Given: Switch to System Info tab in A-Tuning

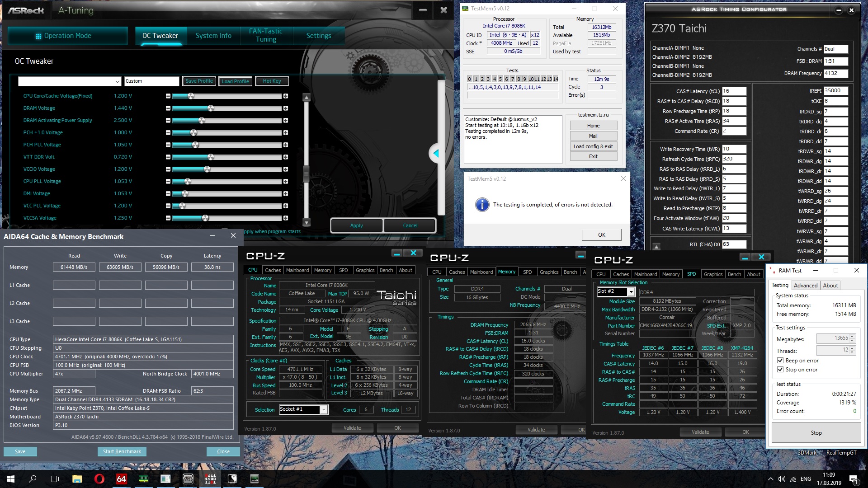Looking at the screenshot, I should 213,36.
